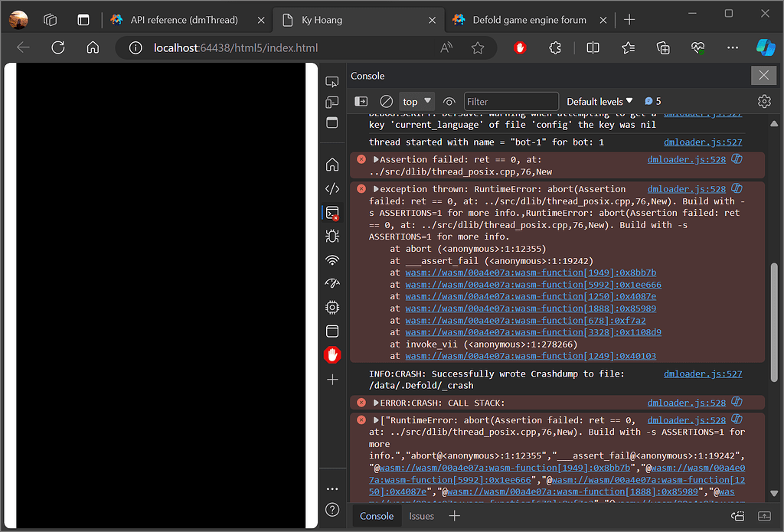Screen dimensions: 784x532
Task: Switch to the Issues tab
Action: point(421,516)
